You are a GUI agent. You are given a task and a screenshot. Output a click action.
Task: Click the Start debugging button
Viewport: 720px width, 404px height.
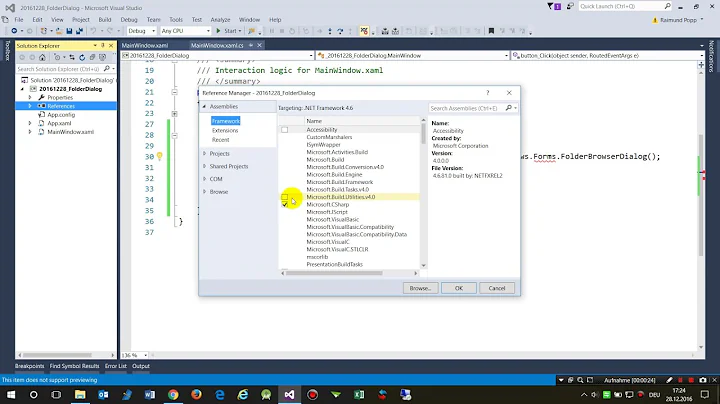tap(227, 31)
